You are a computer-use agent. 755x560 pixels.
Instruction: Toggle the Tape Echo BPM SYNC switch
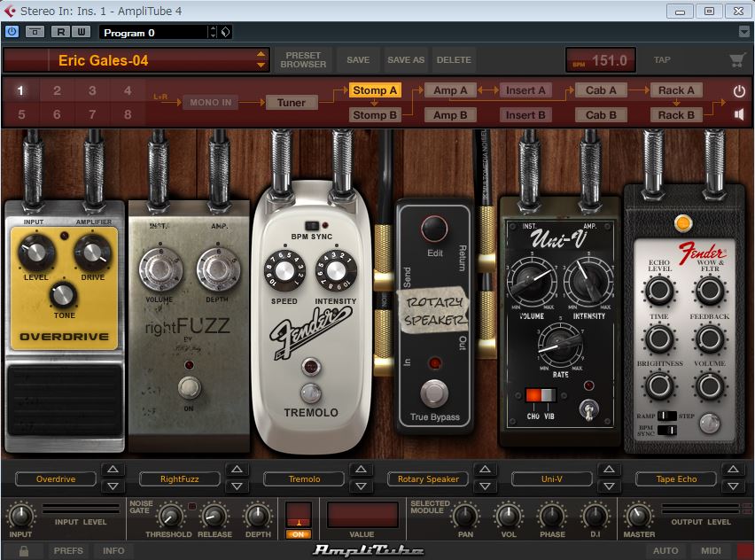665,430
